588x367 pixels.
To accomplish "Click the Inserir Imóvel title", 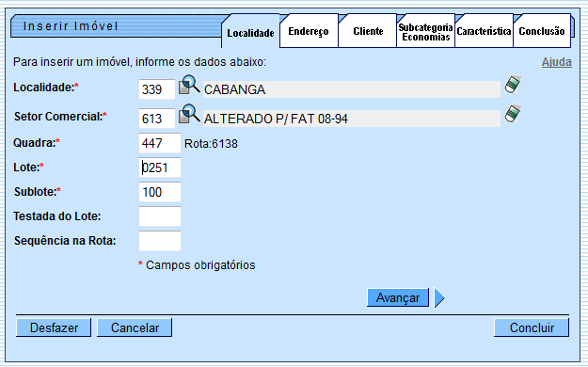I will pyautogui.click(x=71, y=26).
